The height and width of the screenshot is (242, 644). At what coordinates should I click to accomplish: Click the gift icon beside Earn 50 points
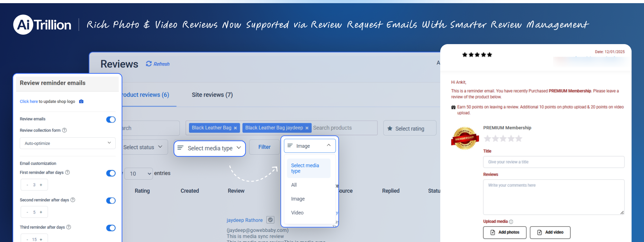click(x=453, y=107)
